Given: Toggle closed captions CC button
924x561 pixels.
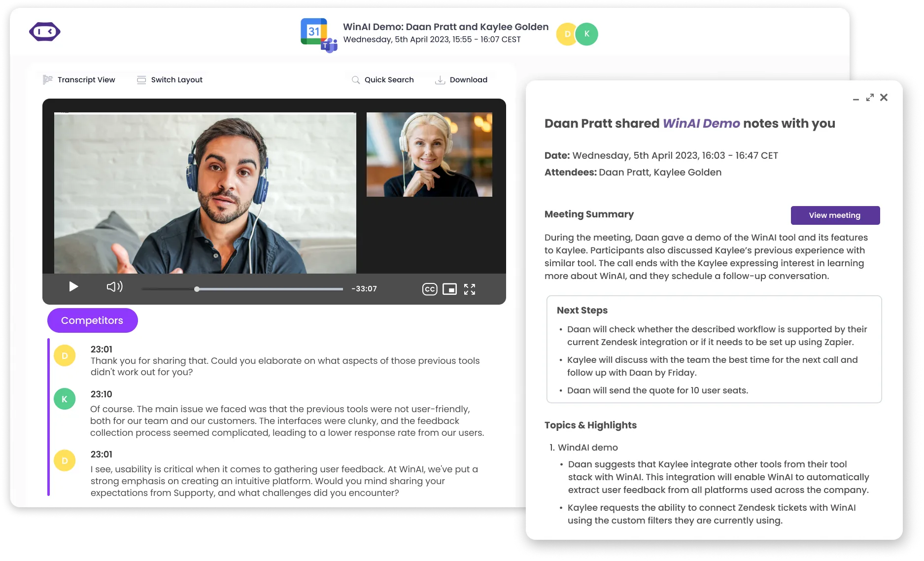Looking at the screenshot, I should click(430, 289).
